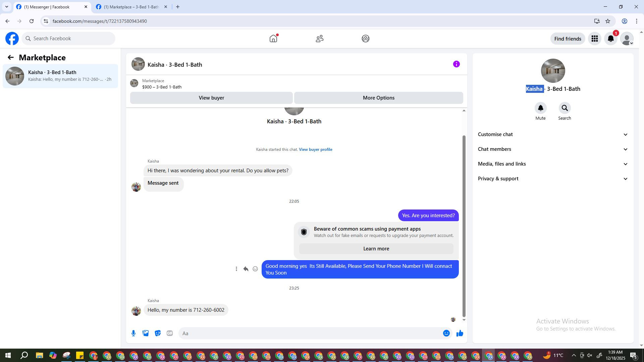Image resolution: width=644 pixels, height=362 pixels.
Task: Switch to the Marketplace browser tab
Action: click(131, 7)
